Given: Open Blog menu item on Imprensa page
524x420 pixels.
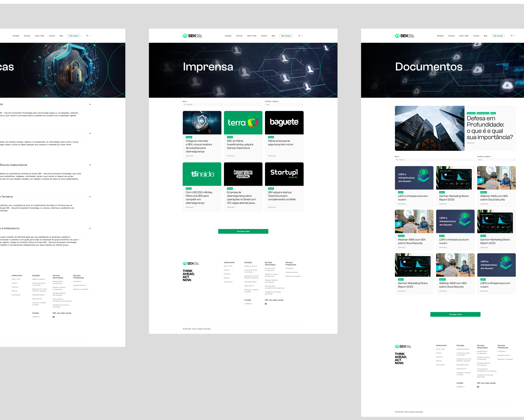Looking at the screenshot, I should point(273,36).
